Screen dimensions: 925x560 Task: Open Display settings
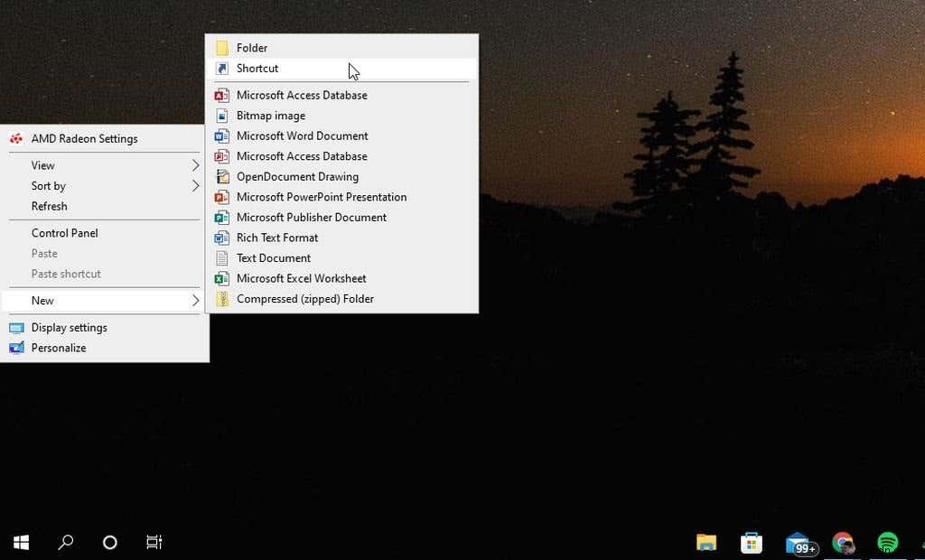(70, 327)
